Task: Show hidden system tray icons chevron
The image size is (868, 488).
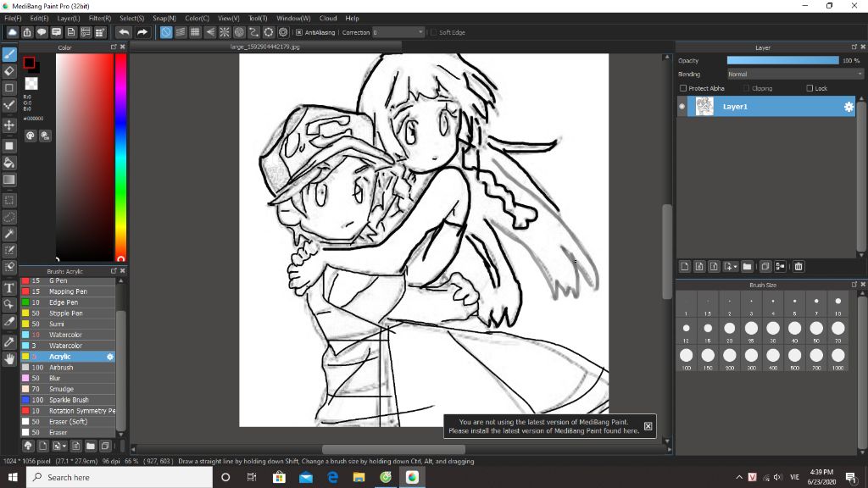Action: [x=739, y=477]
